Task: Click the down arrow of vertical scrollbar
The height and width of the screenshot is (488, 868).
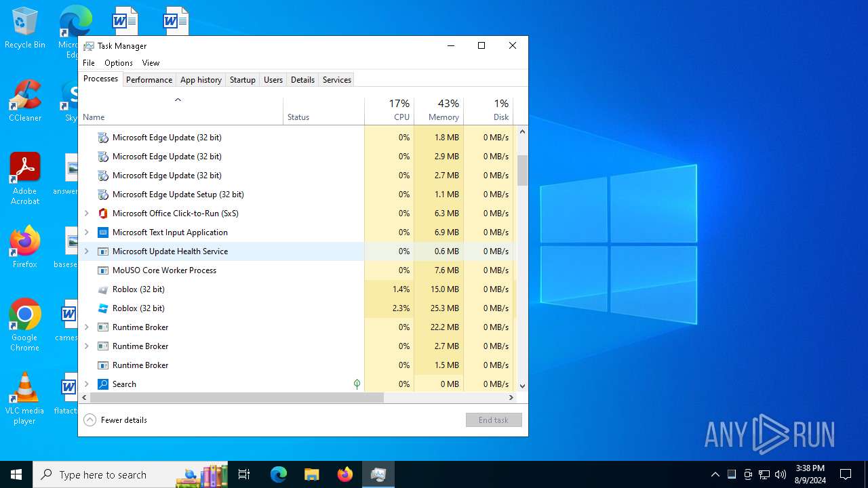Action: pyautogui.click(x=522, y=386)
